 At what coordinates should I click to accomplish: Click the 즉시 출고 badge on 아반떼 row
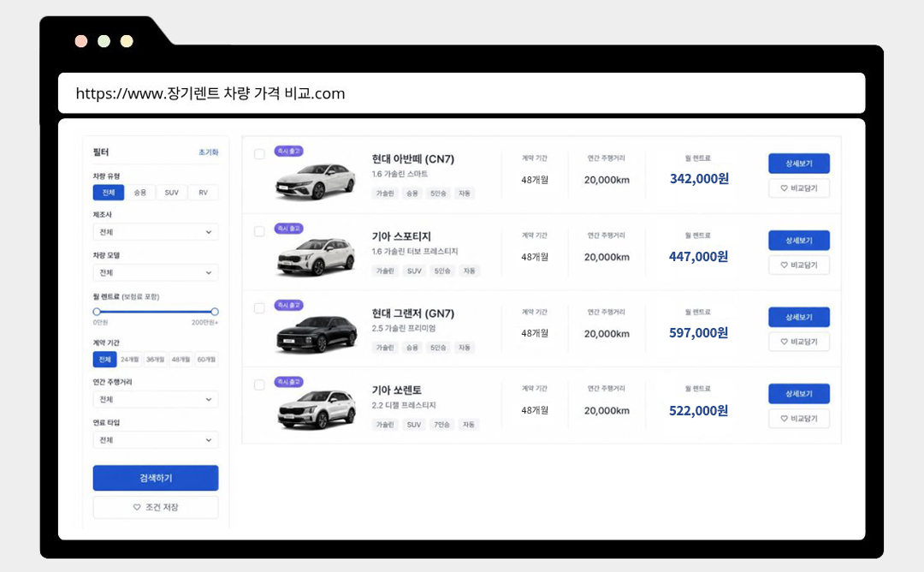[289, 152]
